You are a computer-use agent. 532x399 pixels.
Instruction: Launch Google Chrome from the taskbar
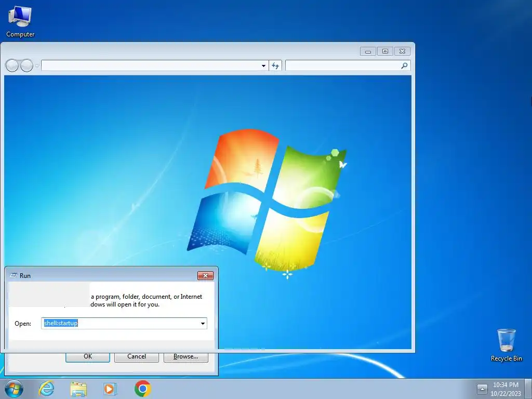[142, 389]
